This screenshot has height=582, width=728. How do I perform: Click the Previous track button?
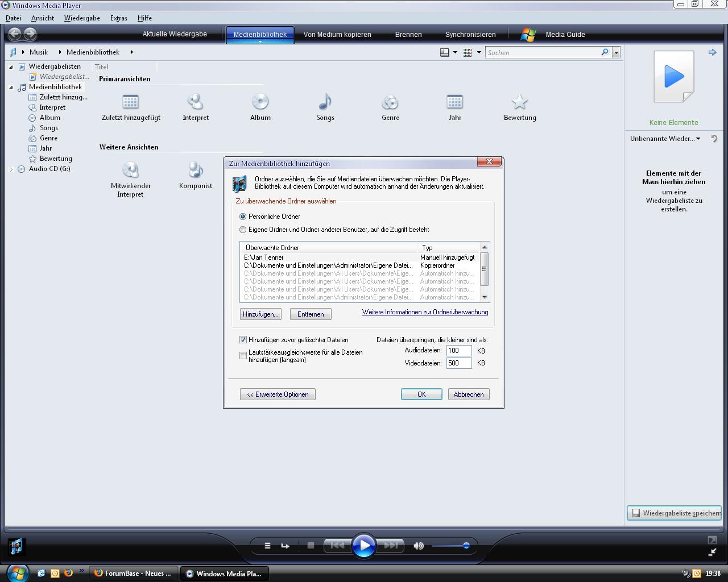tap(337, 546)
